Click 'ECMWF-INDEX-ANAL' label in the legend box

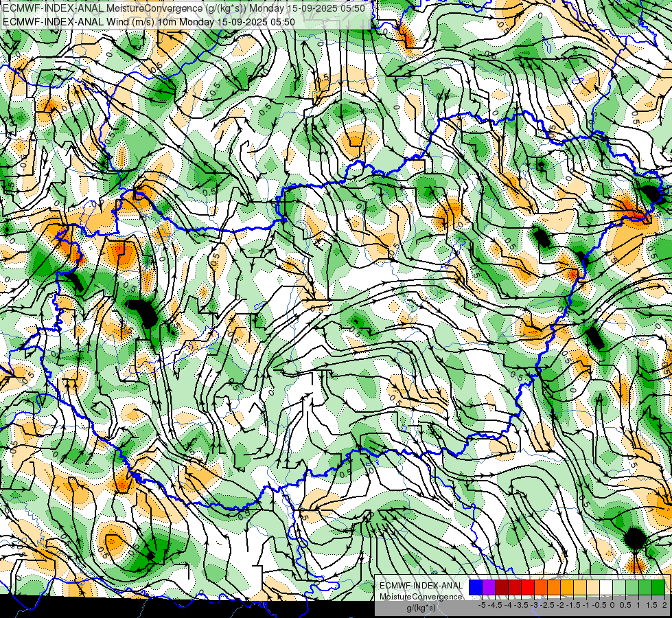(x=421, y=586)
